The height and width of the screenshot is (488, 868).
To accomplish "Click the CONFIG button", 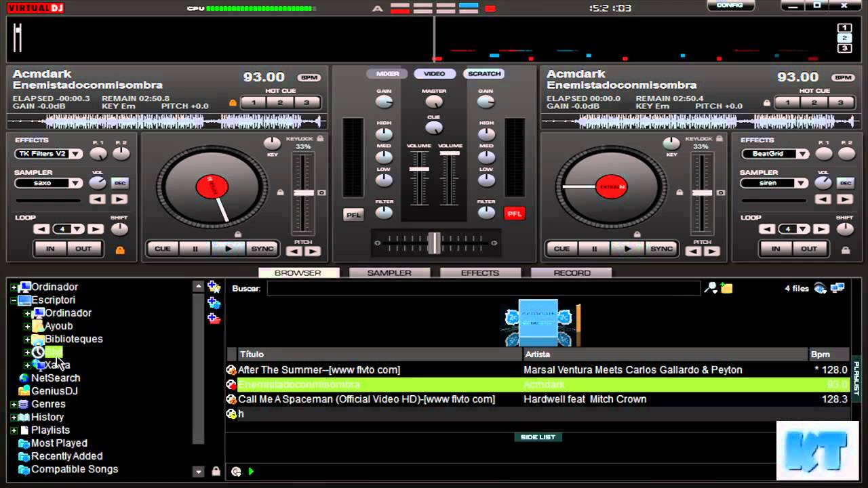I will click(730, 5).
